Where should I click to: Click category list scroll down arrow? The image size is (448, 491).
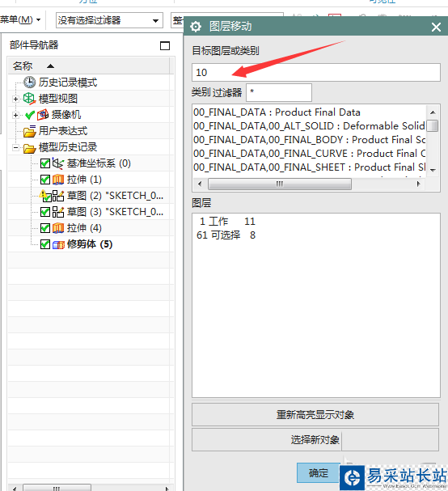(433, 171)
